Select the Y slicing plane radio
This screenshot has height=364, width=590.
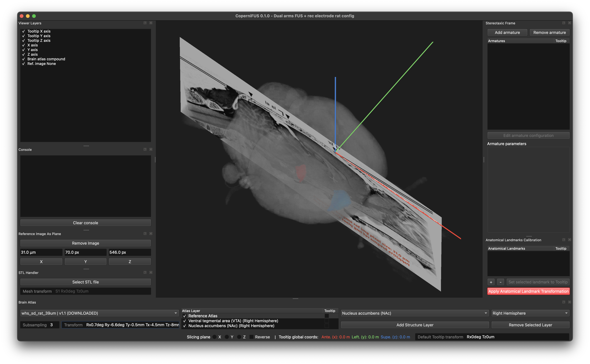227,337
